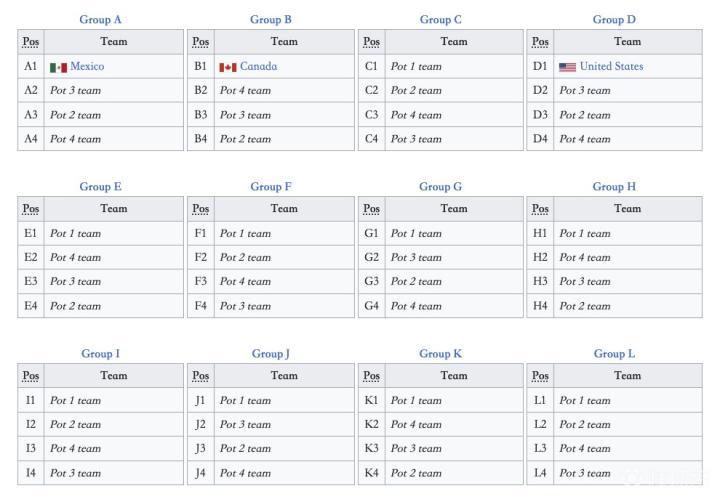This screenshot has height=499, width=720.
Task: Click the Pos abbreviation in Group A table
Action: click(31, 42)
